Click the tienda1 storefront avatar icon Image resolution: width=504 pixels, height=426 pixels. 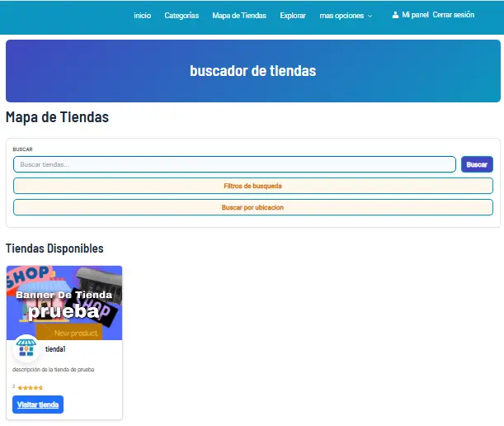click(26, 348)
